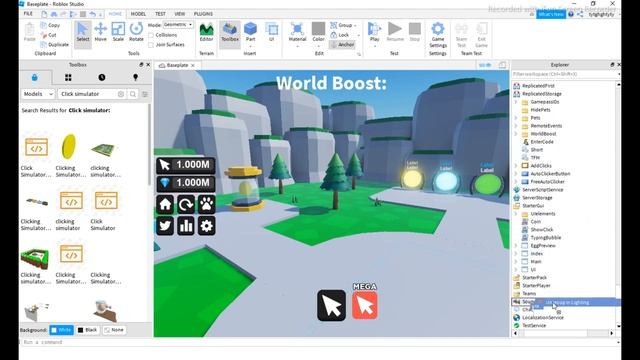Switch to the PLUGINS ribbon tab

pyautogui.click(x=203, y=14)
